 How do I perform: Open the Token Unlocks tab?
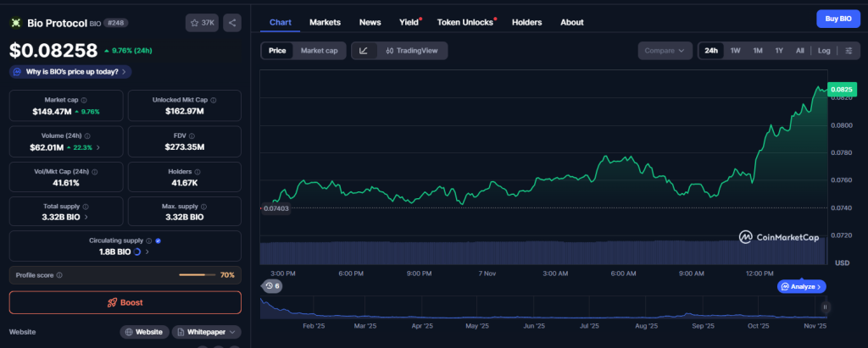pos(466,22)
